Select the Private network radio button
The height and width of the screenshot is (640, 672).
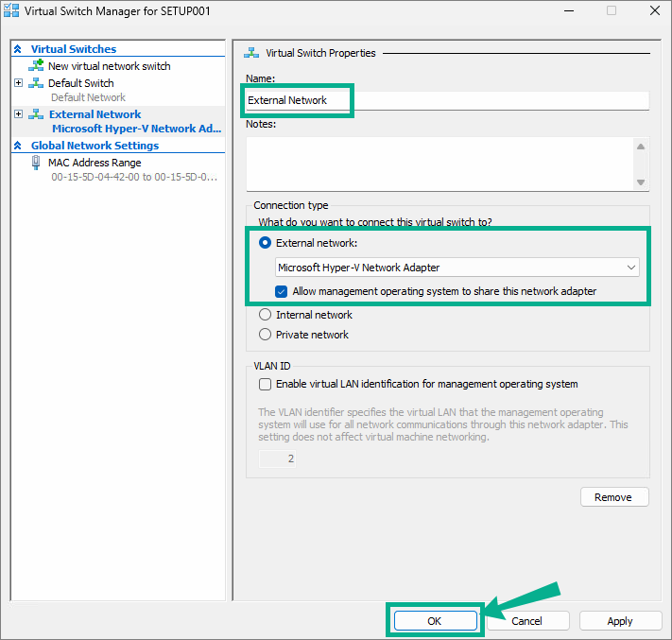[x=266, y=335]
